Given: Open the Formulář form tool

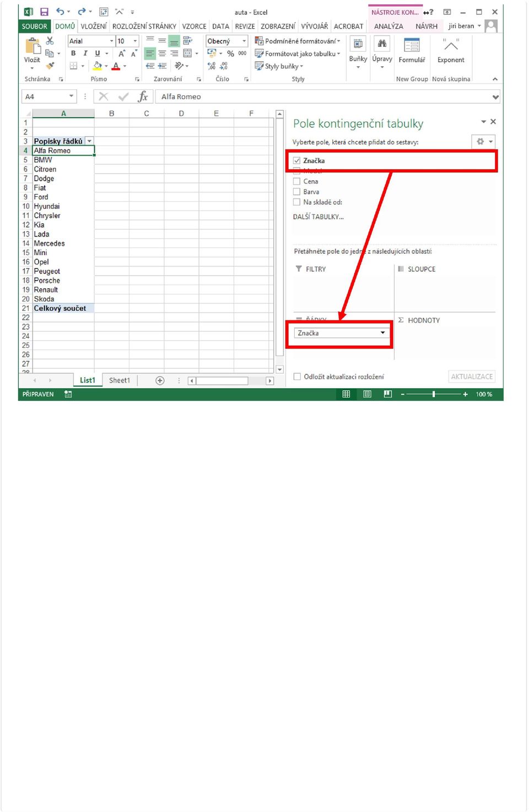Looking at the screenshot, I should (412, 50).
